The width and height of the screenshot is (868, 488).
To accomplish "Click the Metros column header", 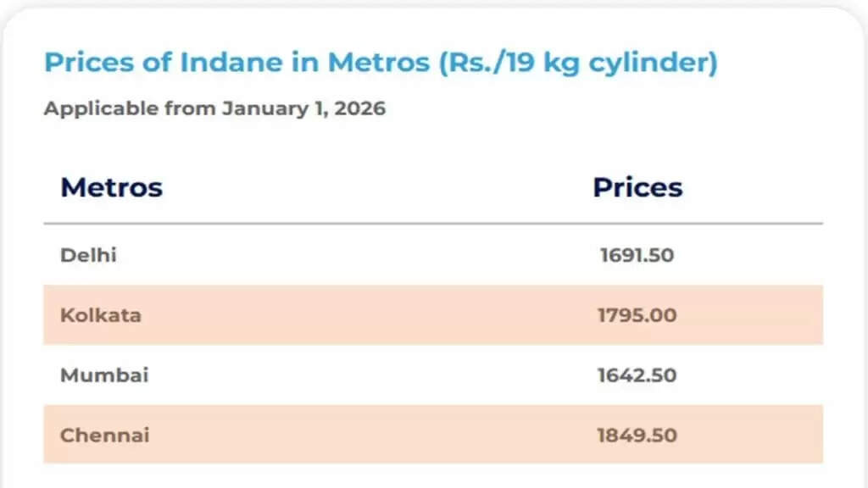I will click(111, 187).
